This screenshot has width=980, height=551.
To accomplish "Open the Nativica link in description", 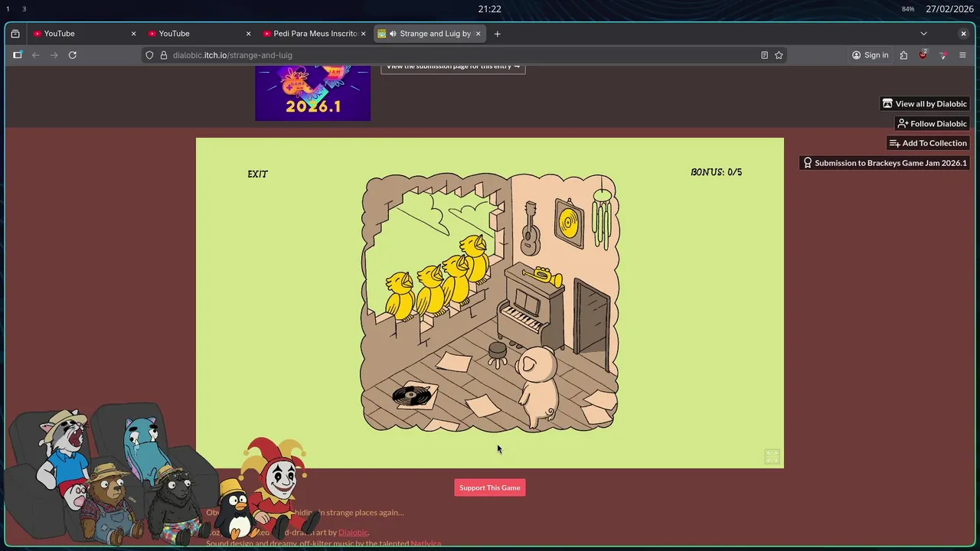I will 426,544.
